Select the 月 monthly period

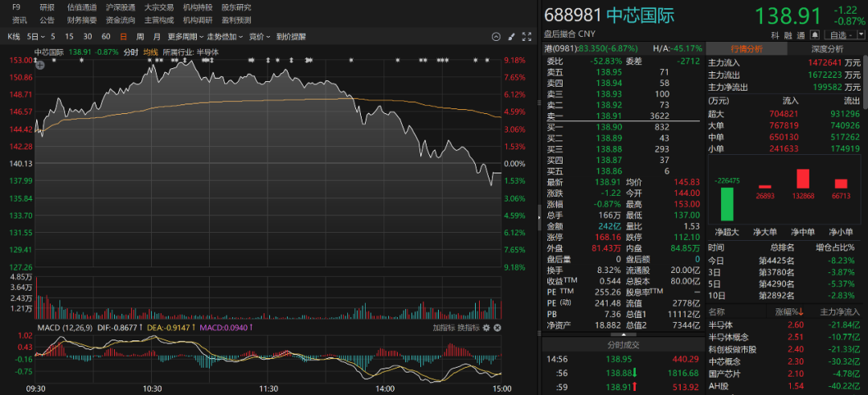158,37
